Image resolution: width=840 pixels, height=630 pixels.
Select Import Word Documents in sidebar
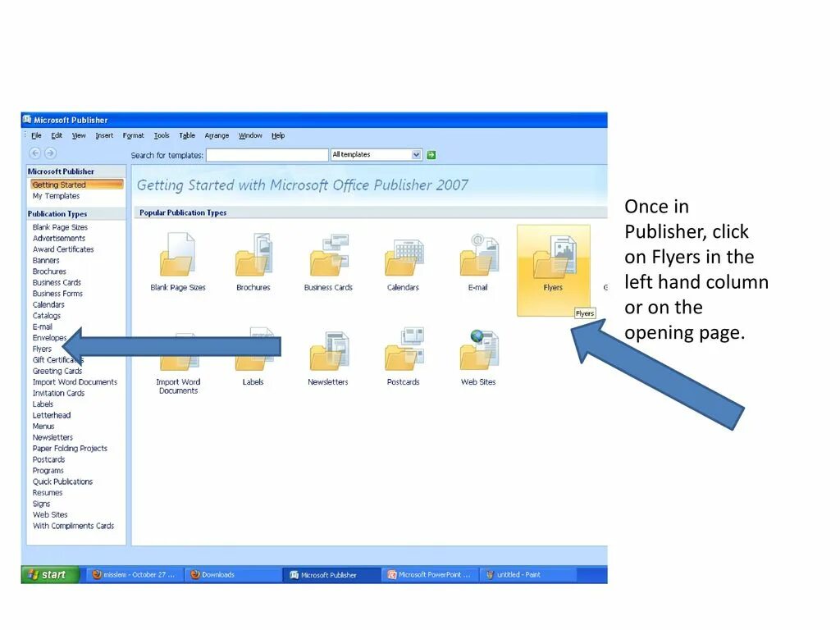tap(75, 382)
